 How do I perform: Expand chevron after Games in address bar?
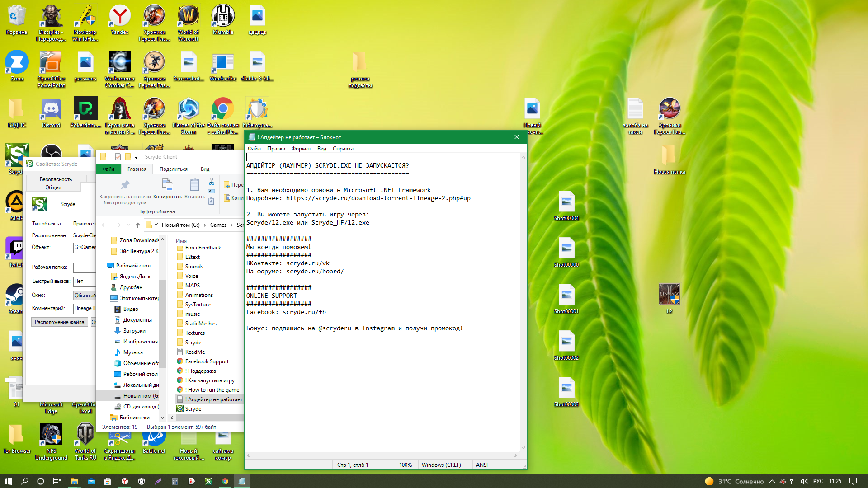[x=232, y=225]
